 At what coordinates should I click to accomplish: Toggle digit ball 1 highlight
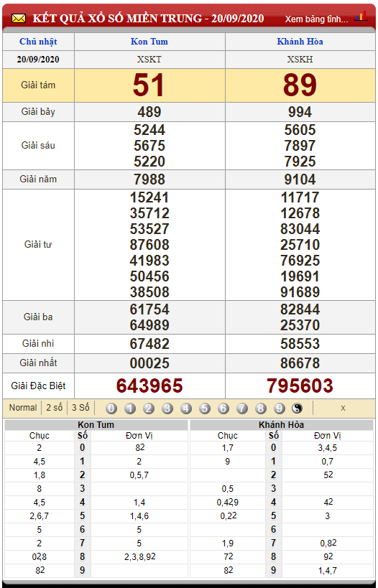[x=130, y=408]
